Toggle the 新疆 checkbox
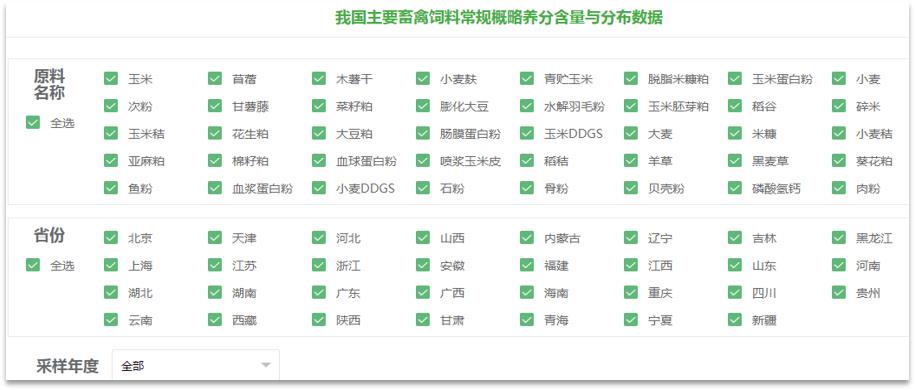The width and height of the screenshot is (915, 390). tap(735, 319)
